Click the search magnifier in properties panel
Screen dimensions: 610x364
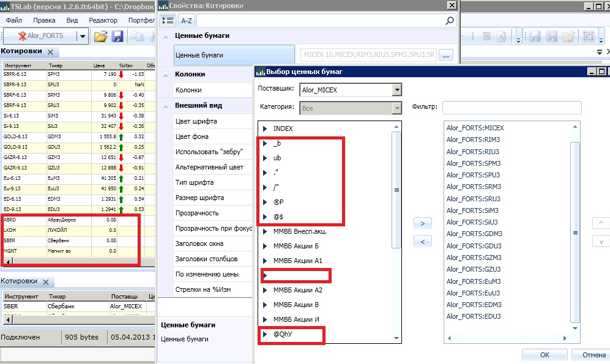point(449,20)
